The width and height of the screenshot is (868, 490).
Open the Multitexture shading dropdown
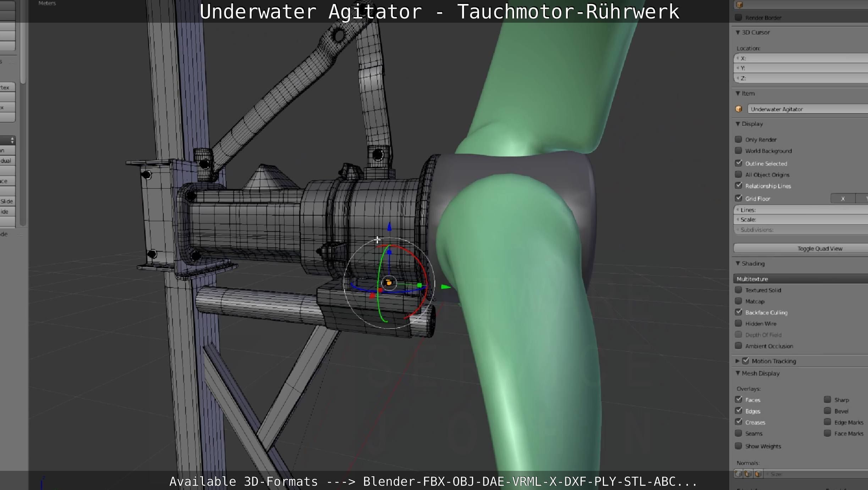[x=801, y=279]
